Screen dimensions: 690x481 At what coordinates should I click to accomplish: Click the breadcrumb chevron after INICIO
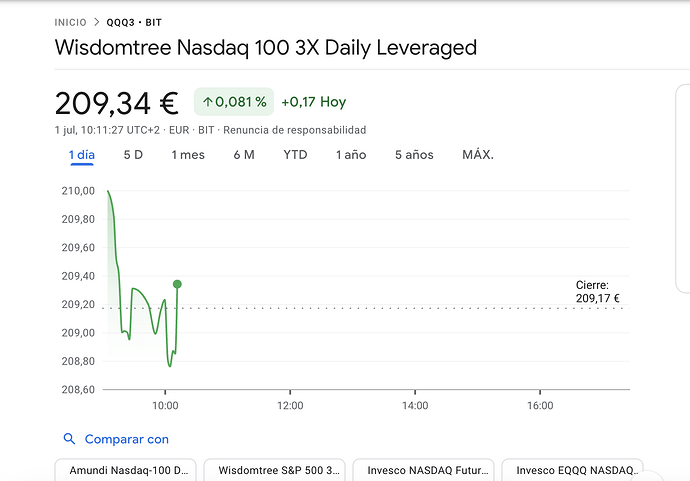(97, 22)
